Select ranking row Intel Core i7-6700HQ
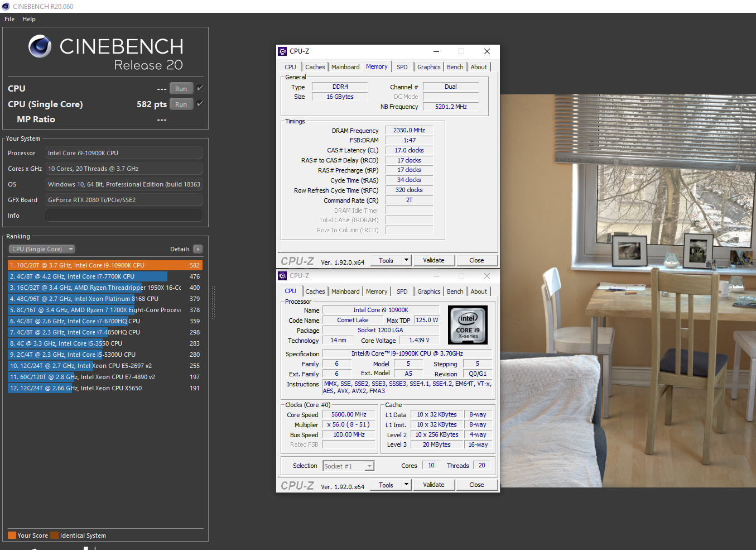 click(x=105, y=321)
